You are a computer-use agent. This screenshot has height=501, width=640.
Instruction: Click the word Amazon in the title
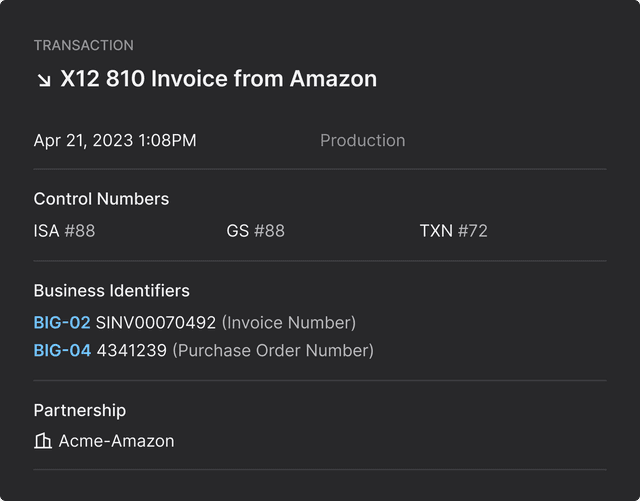(333, 78)
